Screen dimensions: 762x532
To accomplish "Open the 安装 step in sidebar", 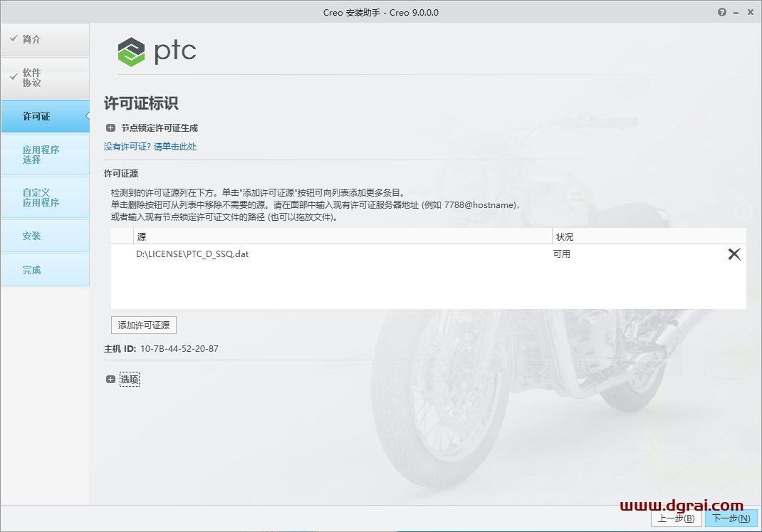I will (45, 236).
